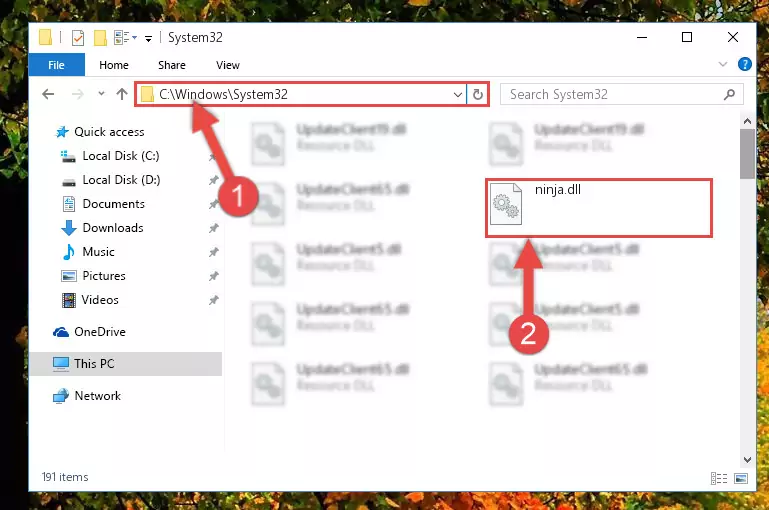This screenshot has height=510, width=769.
Task: Open the recent locations dropdown
Action: [x=101, y=93]
